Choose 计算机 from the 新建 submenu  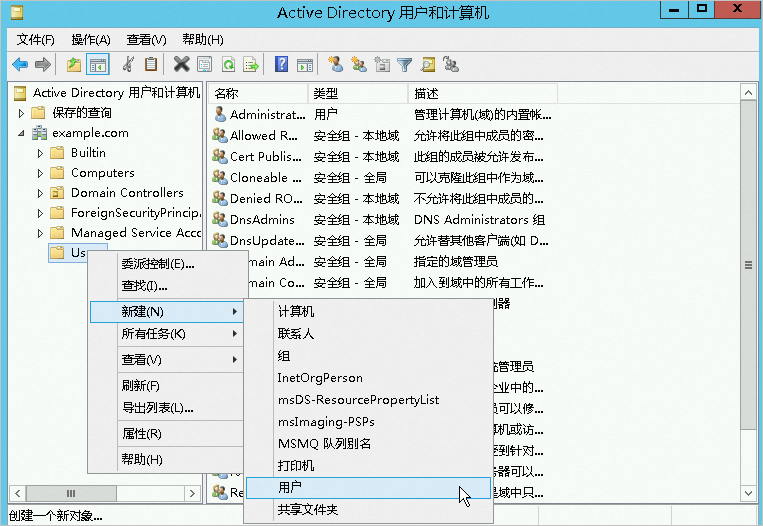(x=368, y=311)
